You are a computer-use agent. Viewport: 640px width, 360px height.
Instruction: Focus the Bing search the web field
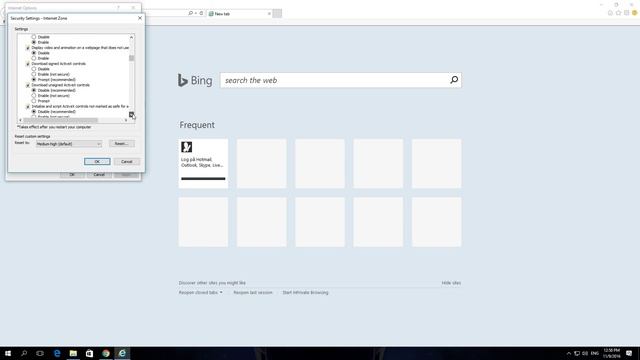335,80
